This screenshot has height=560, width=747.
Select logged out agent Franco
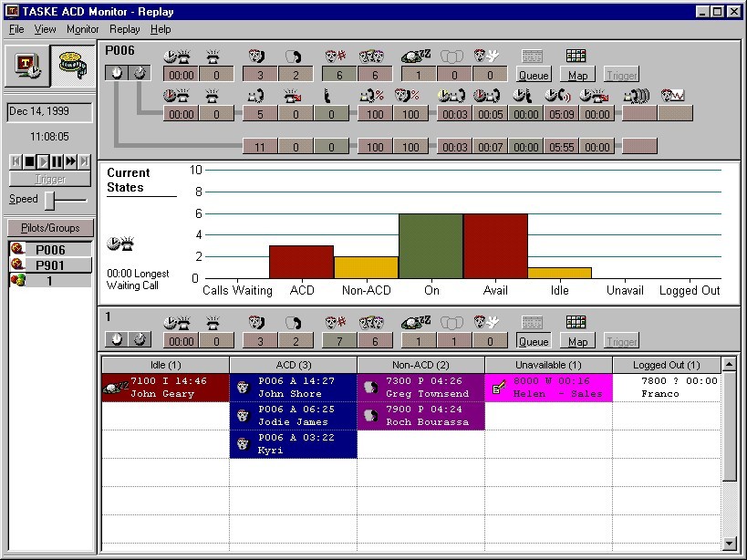[667, 388]
